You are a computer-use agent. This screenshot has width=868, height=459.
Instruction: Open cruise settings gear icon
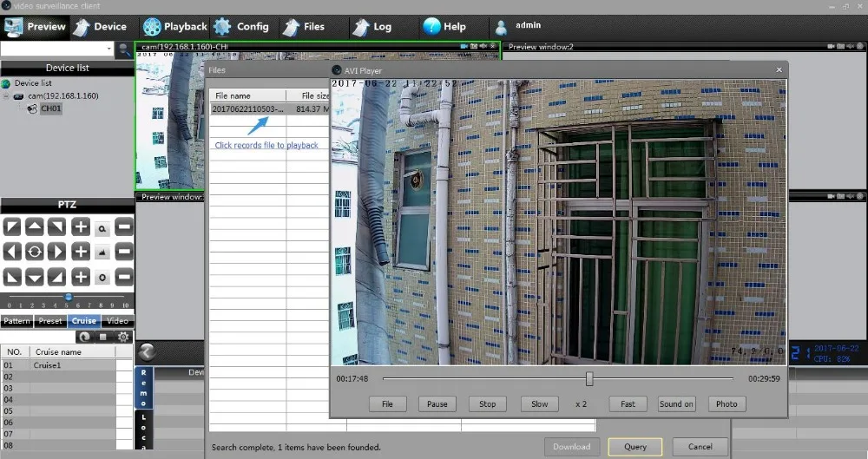tap(123, 337)
